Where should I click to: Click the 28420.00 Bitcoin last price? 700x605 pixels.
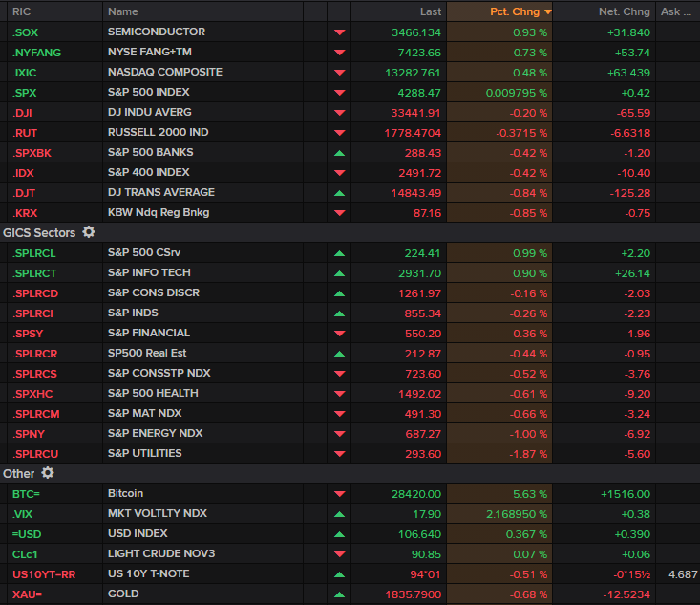416,494
